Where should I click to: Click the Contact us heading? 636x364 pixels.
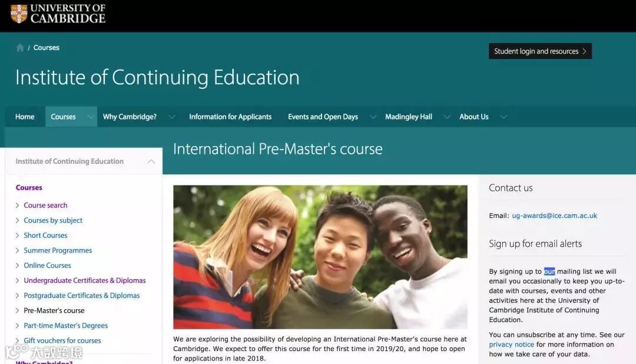pos(511,188)
